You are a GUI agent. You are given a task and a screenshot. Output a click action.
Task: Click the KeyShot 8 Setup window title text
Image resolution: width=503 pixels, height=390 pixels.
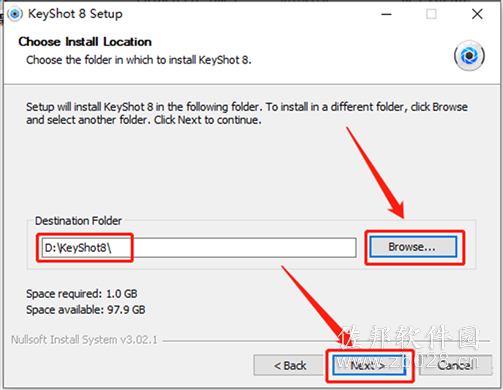75,14
